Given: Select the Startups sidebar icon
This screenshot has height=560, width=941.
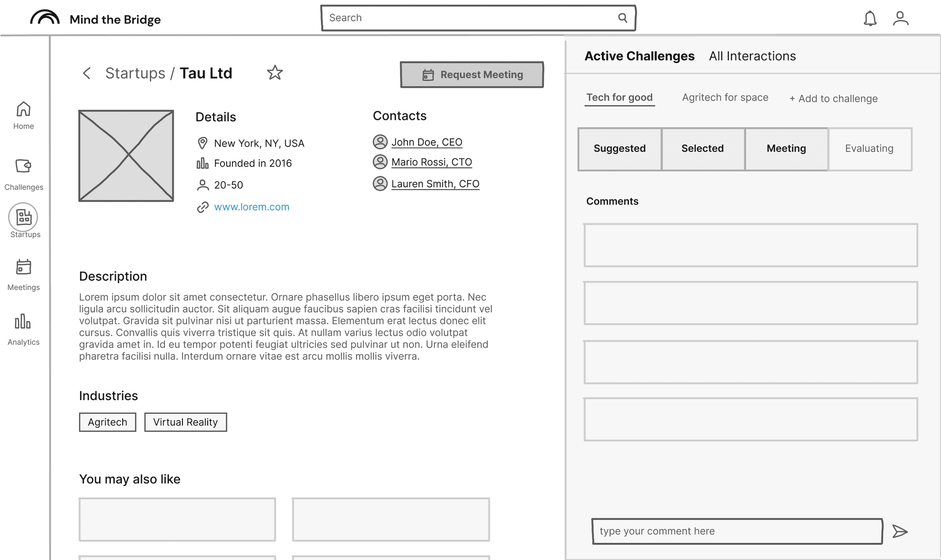Looking at the screenshot, I should coord(23,217).
